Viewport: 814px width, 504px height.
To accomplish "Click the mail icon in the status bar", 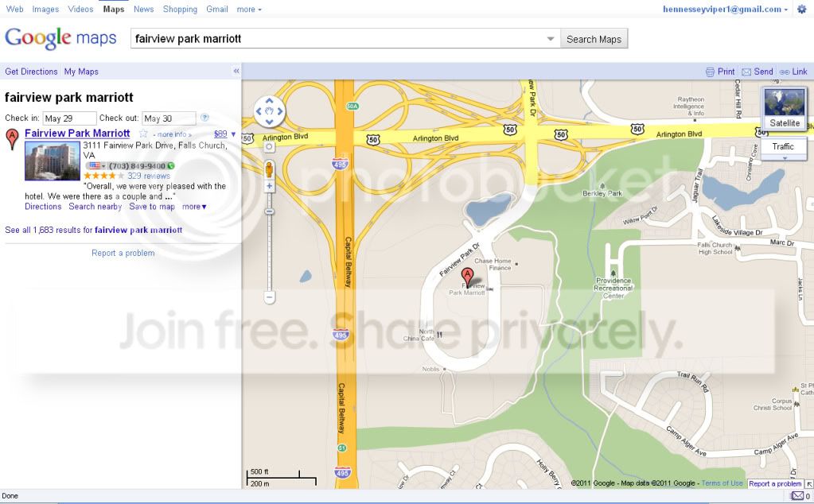I will [x=796, y=496].
